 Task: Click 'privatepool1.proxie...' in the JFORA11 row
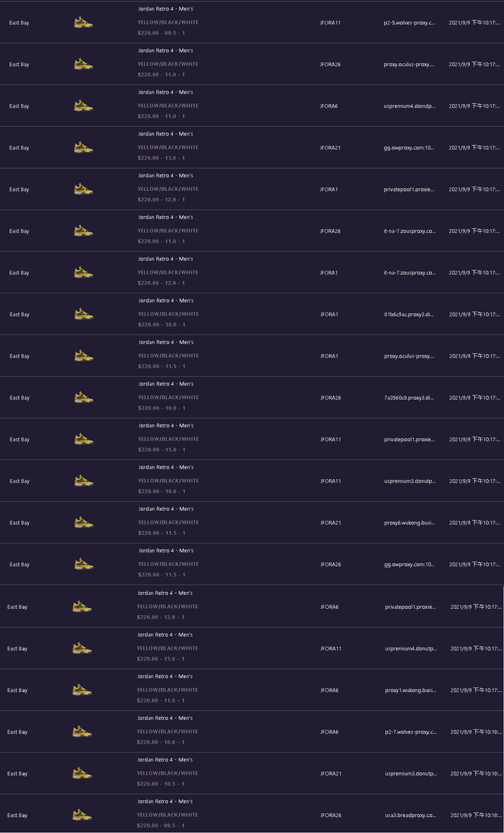[x=409, y=439]
